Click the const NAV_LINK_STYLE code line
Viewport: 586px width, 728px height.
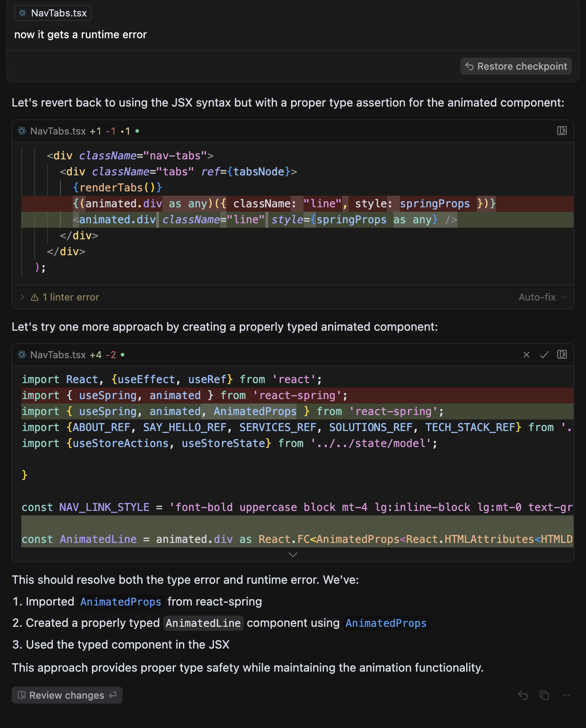point(297,507)
